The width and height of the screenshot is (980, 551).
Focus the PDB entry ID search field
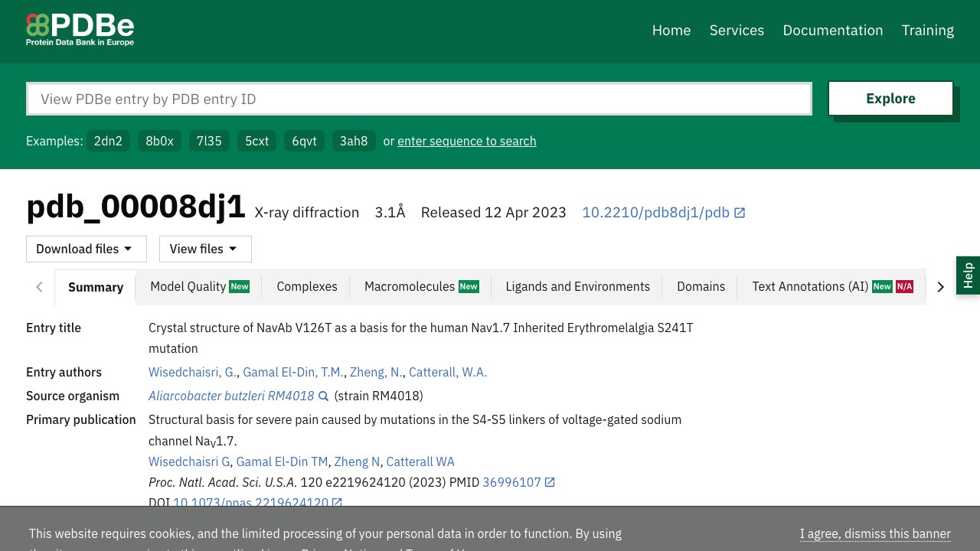(419, 99)
